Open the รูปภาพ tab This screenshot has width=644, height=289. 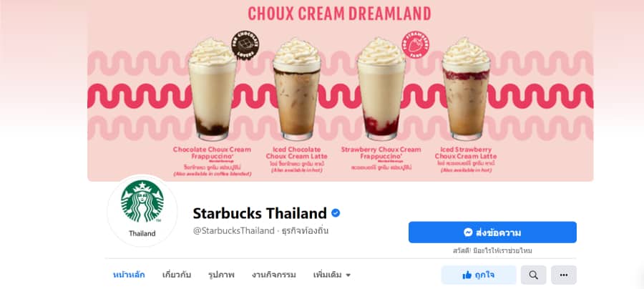221,275
